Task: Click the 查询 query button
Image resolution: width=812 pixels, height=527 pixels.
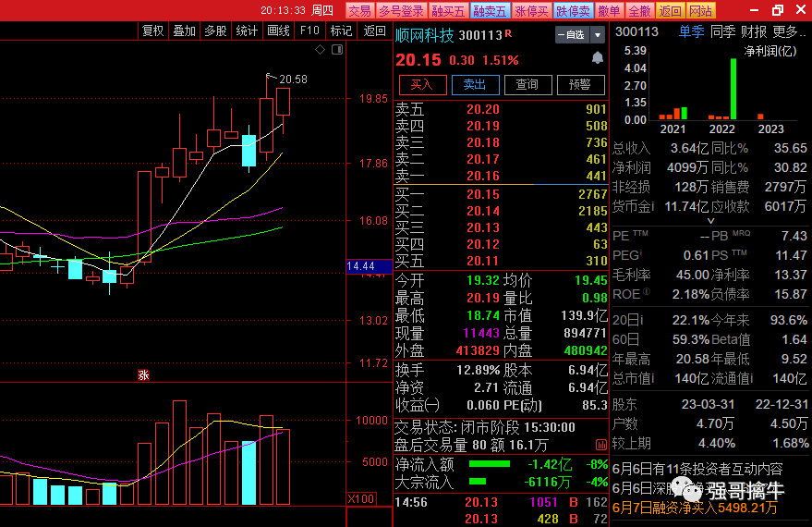Action: pyautogui.click(x=527, y=84)
